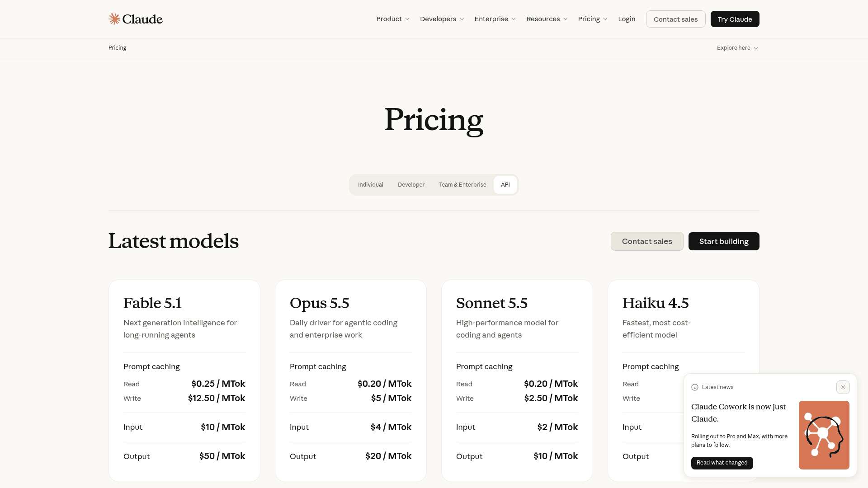868x488 pixels.
Task: Expand the Enterprise menu
Action: pos(495,19)
